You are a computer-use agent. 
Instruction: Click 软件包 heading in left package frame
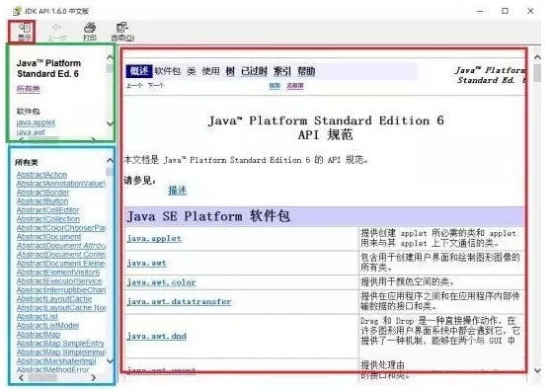click(x=28, y=112)
